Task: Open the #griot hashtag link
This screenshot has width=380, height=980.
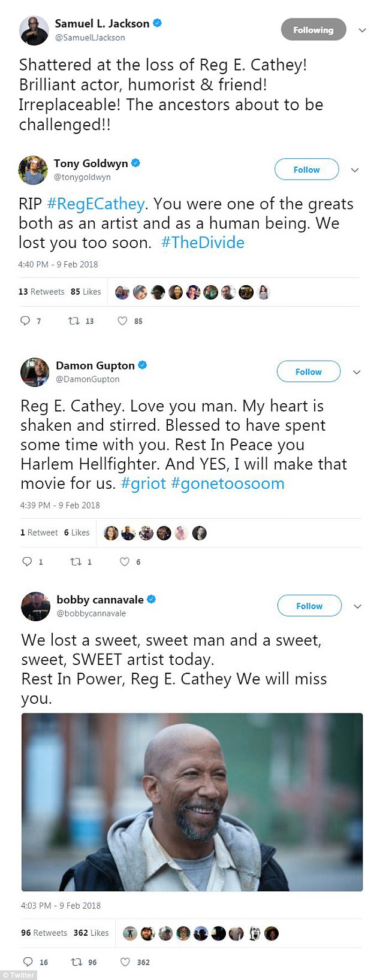Action: click(x=143, y=483)
